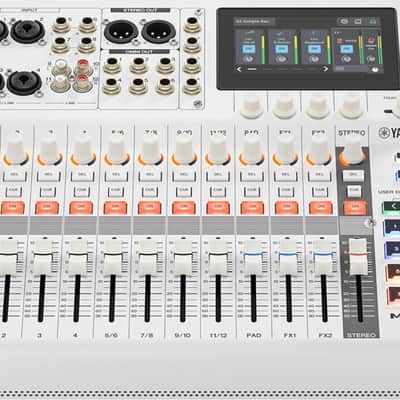This screenshot has width=400, height=400.
Task: Tap the home icon at touchscreen bottom-right corner
Action: (x=376, y=70)
